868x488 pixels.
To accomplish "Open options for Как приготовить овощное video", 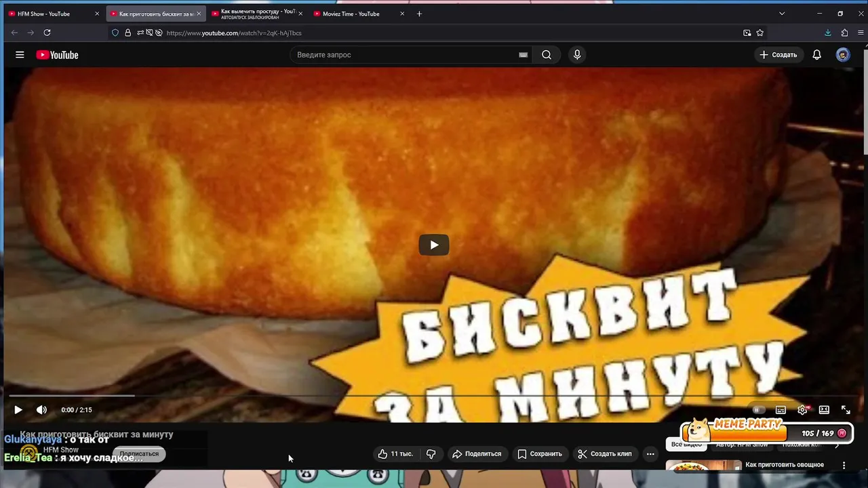I will click(x=844, y=466).
